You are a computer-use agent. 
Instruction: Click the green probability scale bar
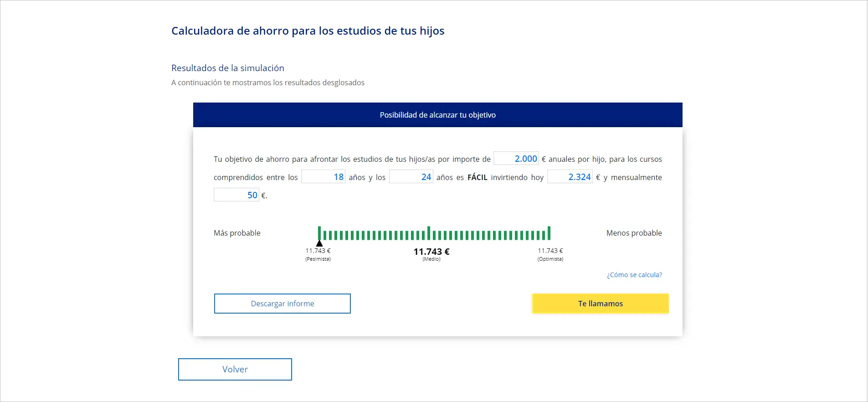(434, 235)
